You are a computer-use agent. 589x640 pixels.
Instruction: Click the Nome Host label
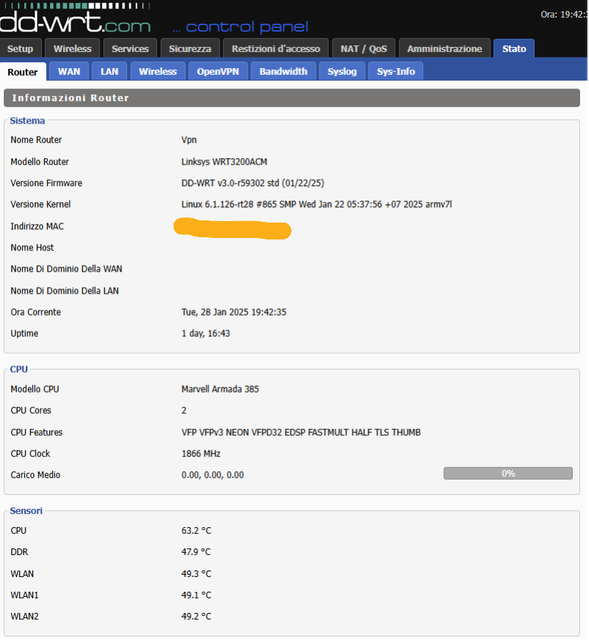32,248
